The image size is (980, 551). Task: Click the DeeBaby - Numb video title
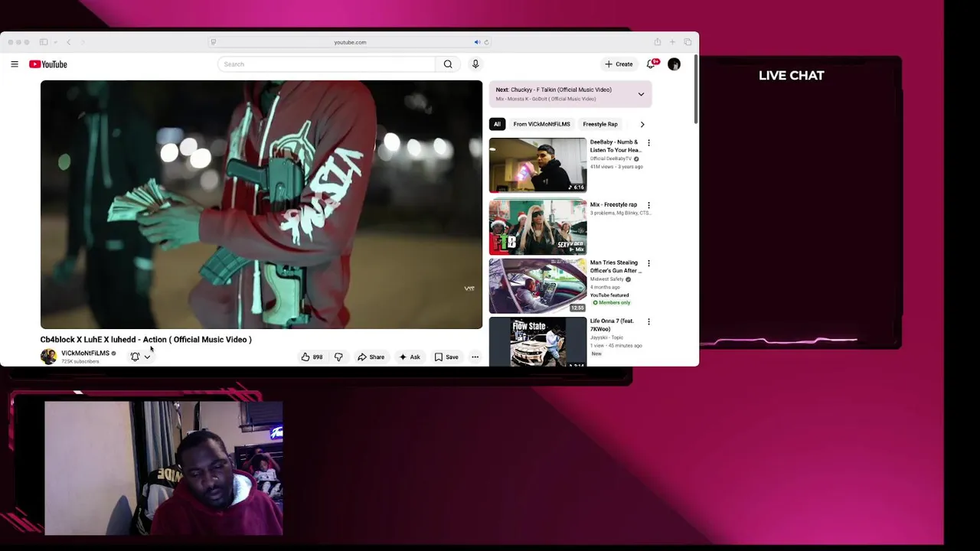click(x=615, y=146)
